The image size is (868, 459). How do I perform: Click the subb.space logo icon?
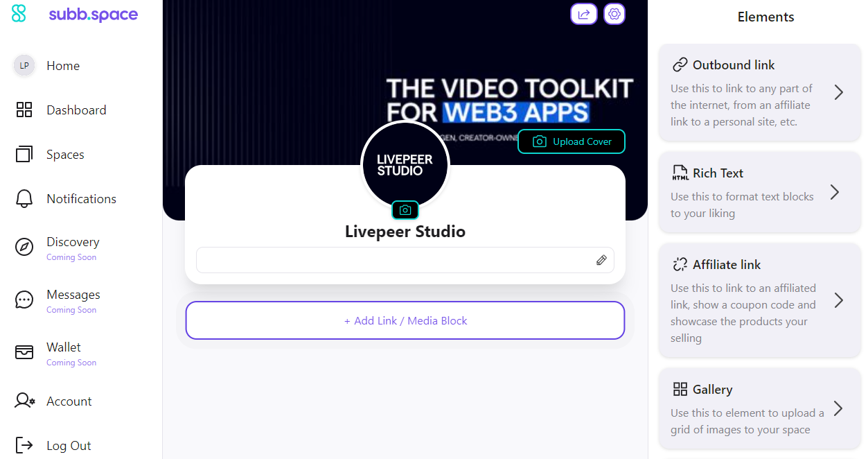click(x=19, y=13)
